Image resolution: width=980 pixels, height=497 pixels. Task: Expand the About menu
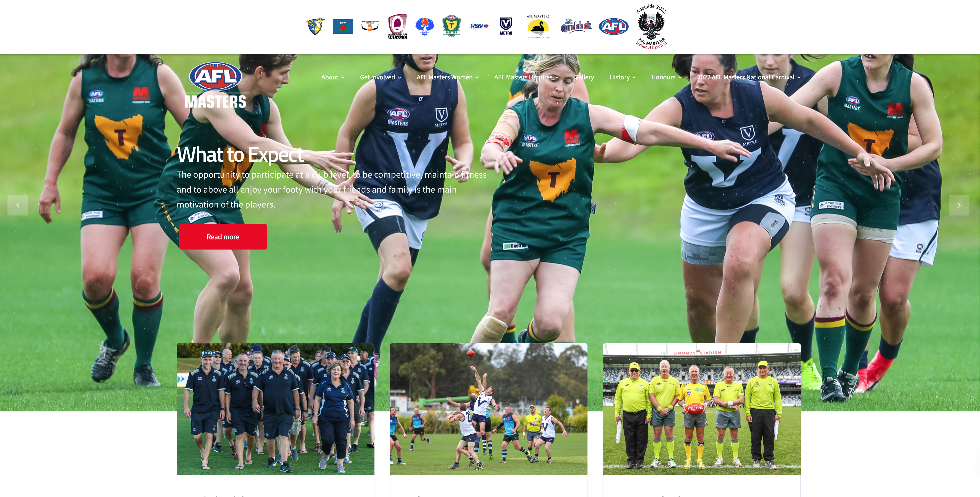[x=333, y=77]
